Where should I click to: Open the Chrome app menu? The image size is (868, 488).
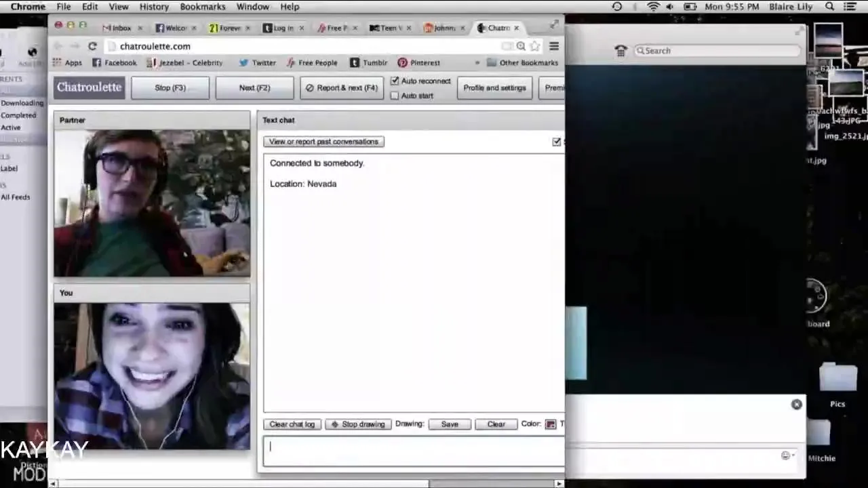pyautogui.click(x=28, y=7)
